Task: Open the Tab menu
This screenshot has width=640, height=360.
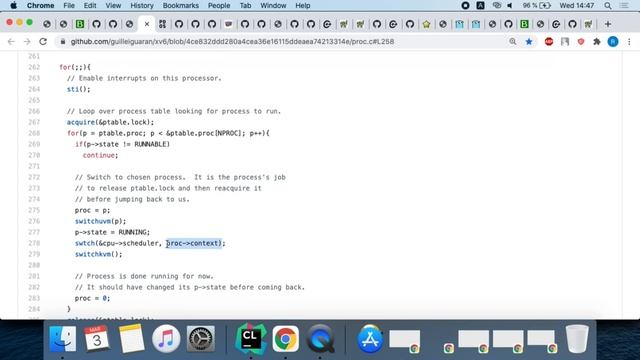Action: [245, 6]
